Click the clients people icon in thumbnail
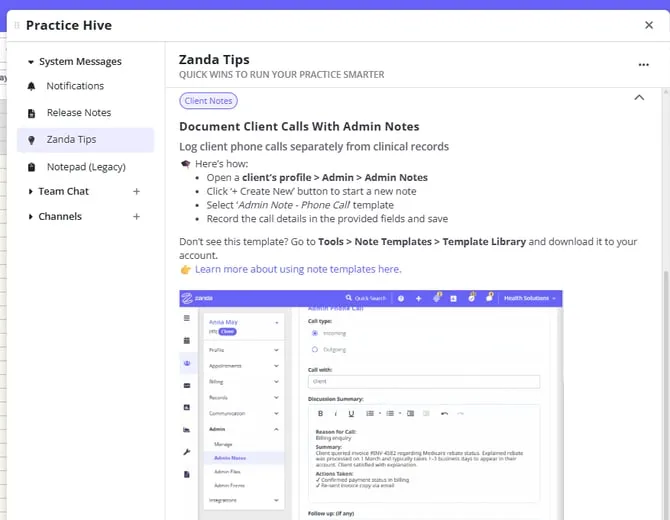The height and width of the screenshot is (520, 670). 187,363
